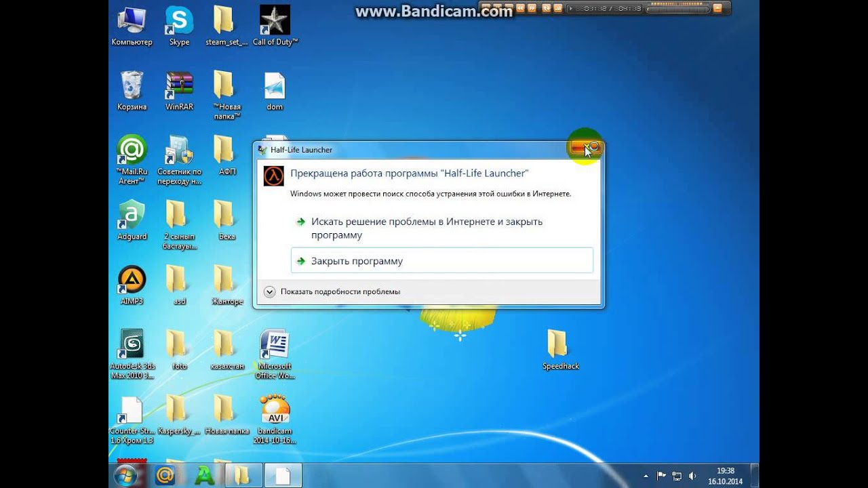Select the АФП folder
This screenshot has height=488, width=868.
point(226,156)
